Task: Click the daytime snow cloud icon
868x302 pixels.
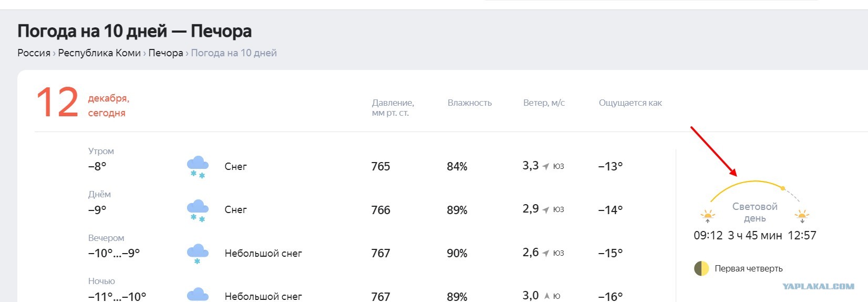Action: pos(198,210)
